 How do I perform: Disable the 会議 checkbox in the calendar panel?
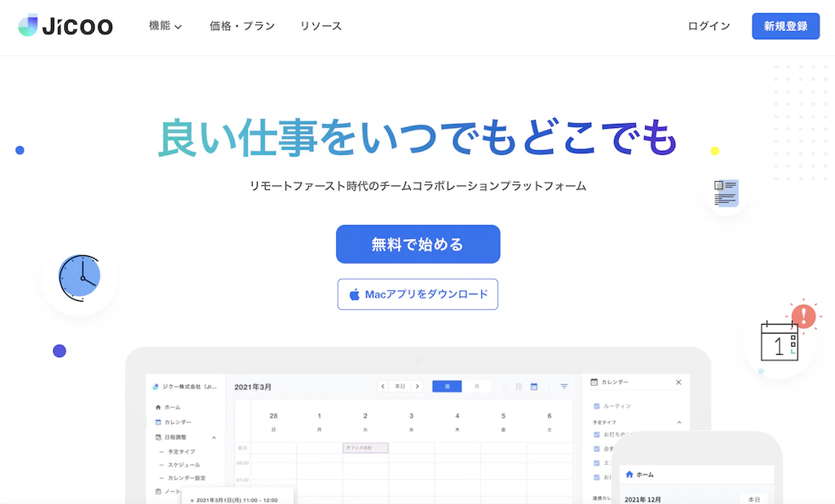point(596,449)
